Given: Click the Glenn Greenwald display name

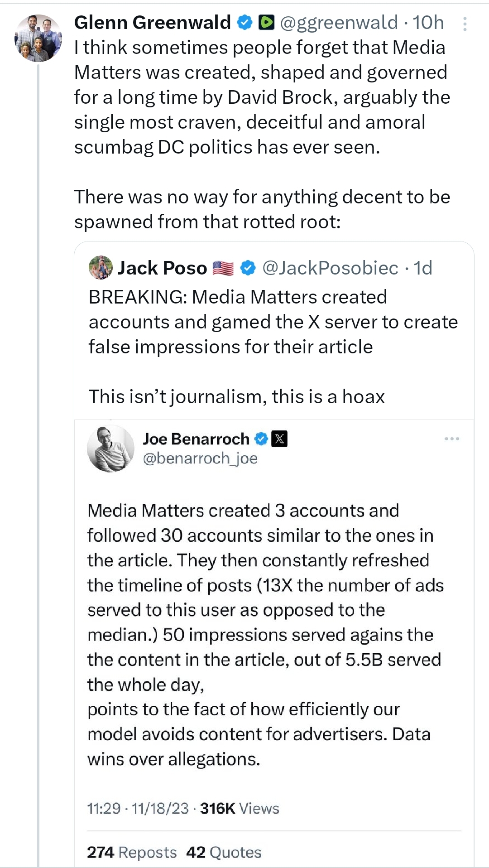Looking at the screenshot, I should tap(152, 22).
